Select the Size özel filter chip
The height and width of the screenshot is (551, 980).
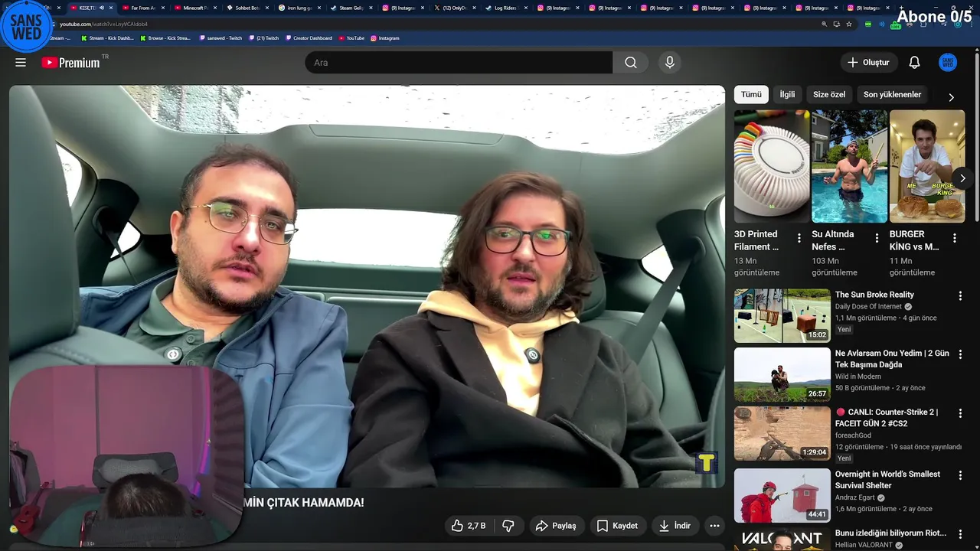tap(829, 95)
